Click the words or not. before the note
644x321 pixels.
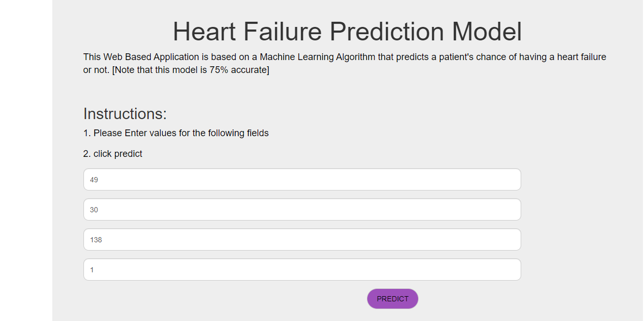[x=96, y=70]
